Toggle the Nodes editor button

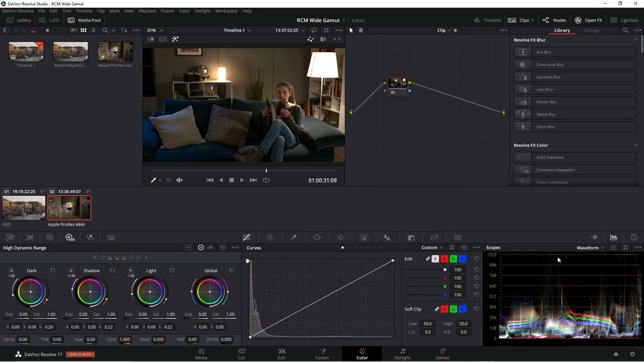554,20
